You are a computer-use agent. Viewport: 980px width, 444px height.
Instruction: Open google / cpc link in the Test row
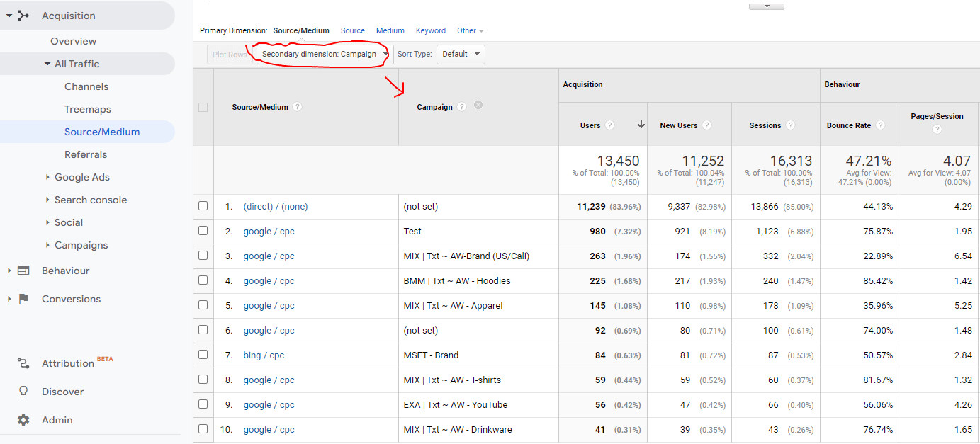coord(269,232)
